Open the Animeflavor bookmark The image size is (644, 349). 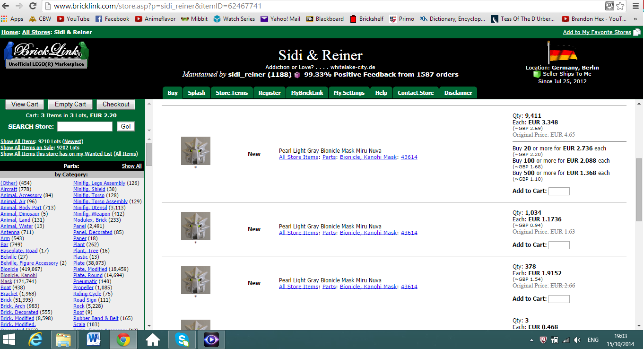(155, 19)
